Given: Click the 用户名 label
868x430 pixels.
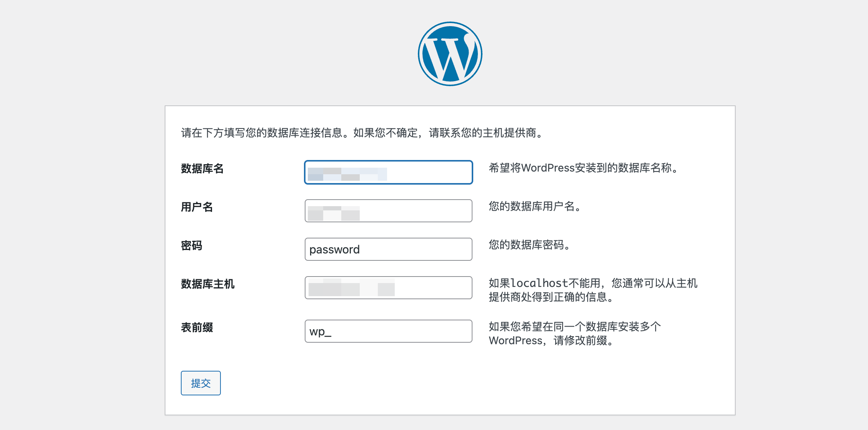Looking at the screenshot, I should point(197,207).
